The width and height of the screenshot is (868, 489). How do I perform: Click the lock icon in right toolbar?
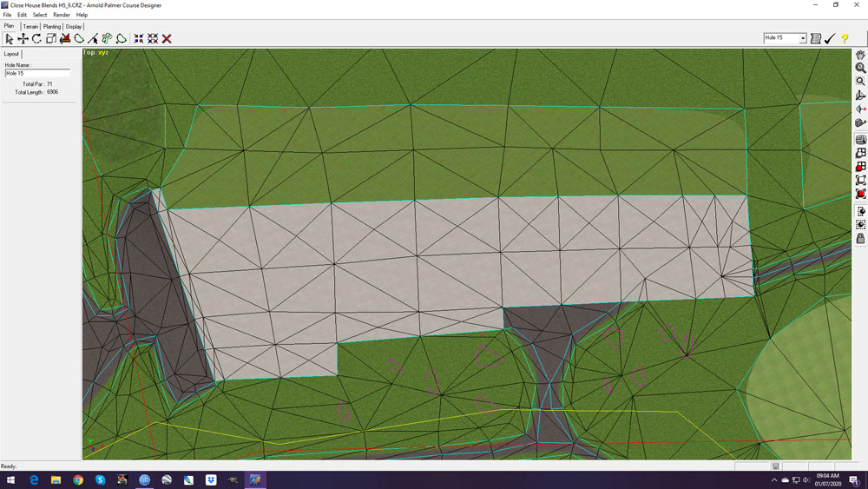point(860,239)
